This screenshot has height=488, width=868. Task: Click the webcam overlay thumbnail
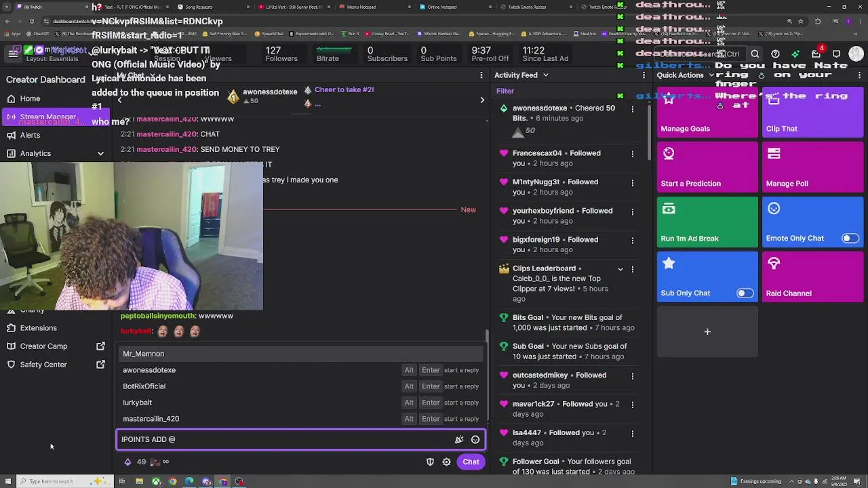click(x=132, y=236)
